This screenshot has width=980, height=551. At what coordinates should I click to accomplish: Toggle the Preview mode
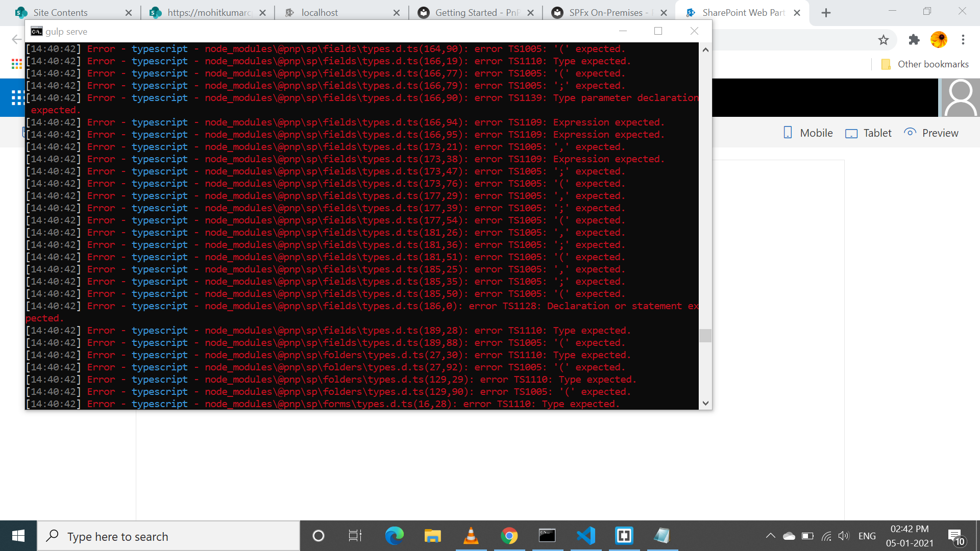932,133
